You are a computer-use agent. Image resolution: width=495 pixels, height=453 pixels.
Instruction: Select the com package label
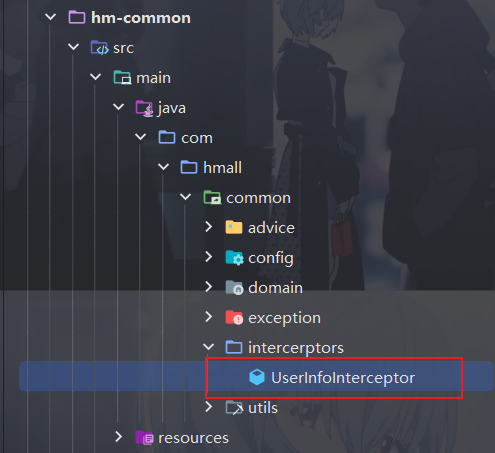197,138
